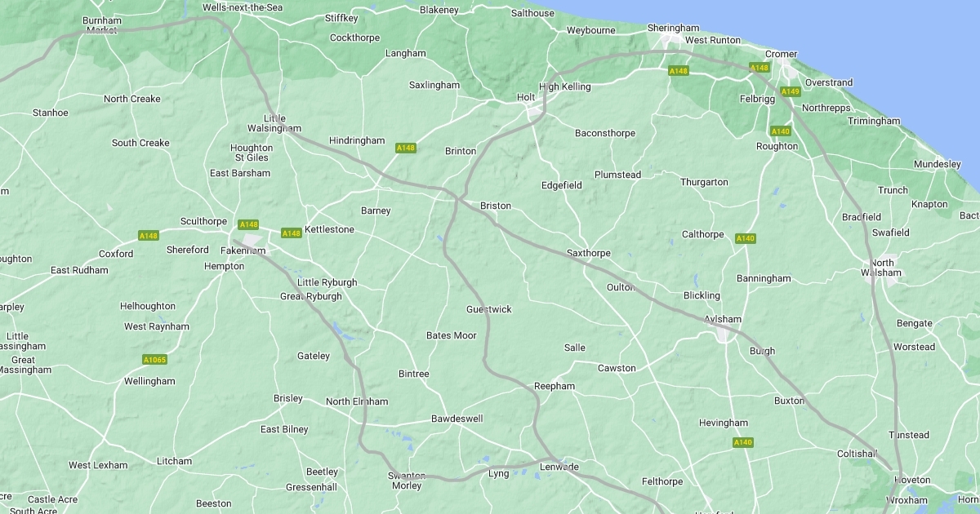Screen dimensions: 980x514
Task: Click the Fakenham town label
Action: [x=243, y=250]
